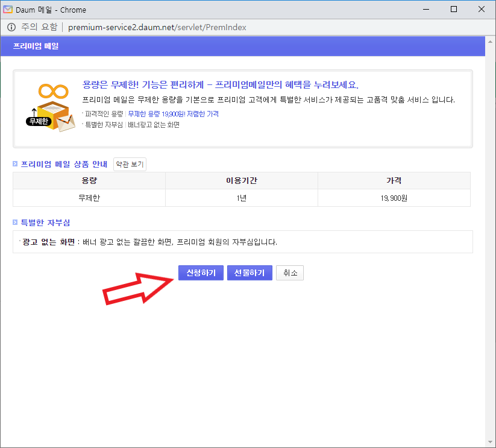Click the scrollbar down arrow
Image resolution: width=496 pixels, height=448 pixels.
[491, 442]
